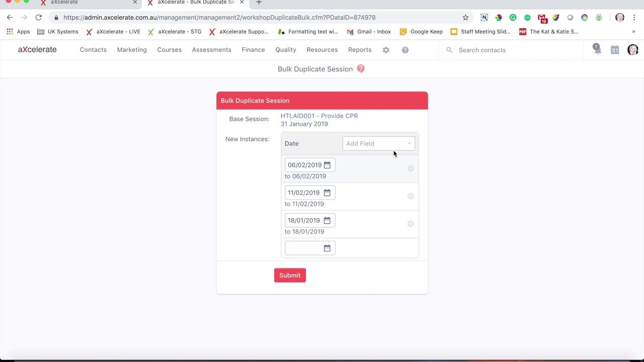Open the aXcelerate - LIVE bookmark
This screenshot has height=362, width=644.
[x=113, y=32]
